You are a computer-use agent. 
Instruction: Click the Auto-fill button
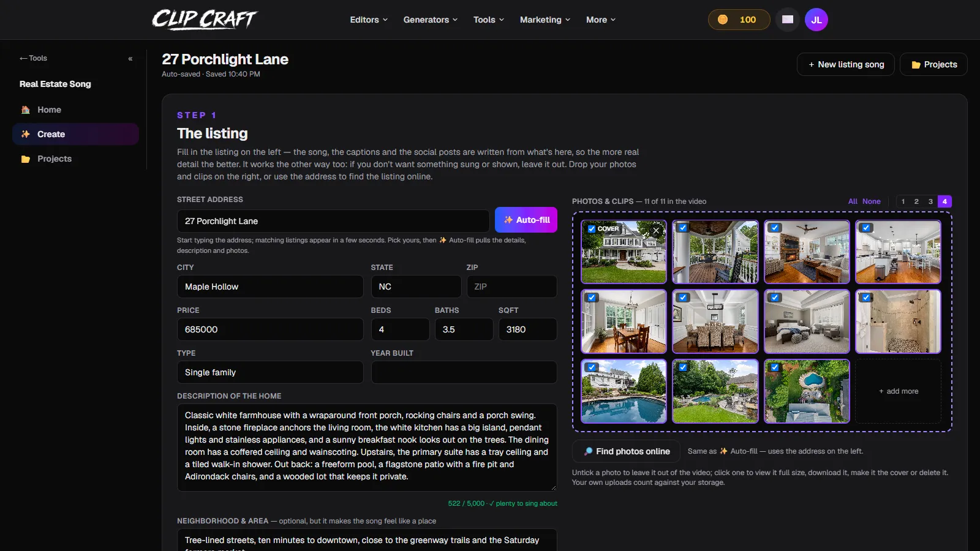coord(526,220)
